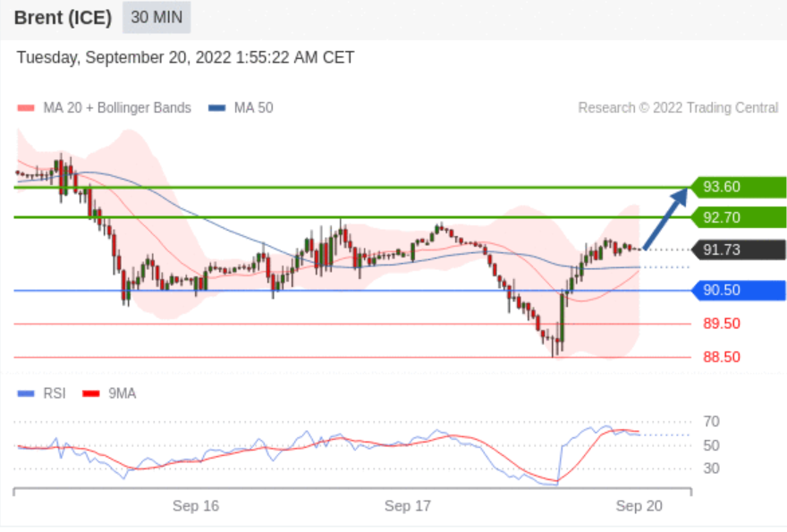Screen dimensions: 787x532
Task: Click 'MA 20 + Bollinger Bands' legend label
Action: click(x=117, y=108)
